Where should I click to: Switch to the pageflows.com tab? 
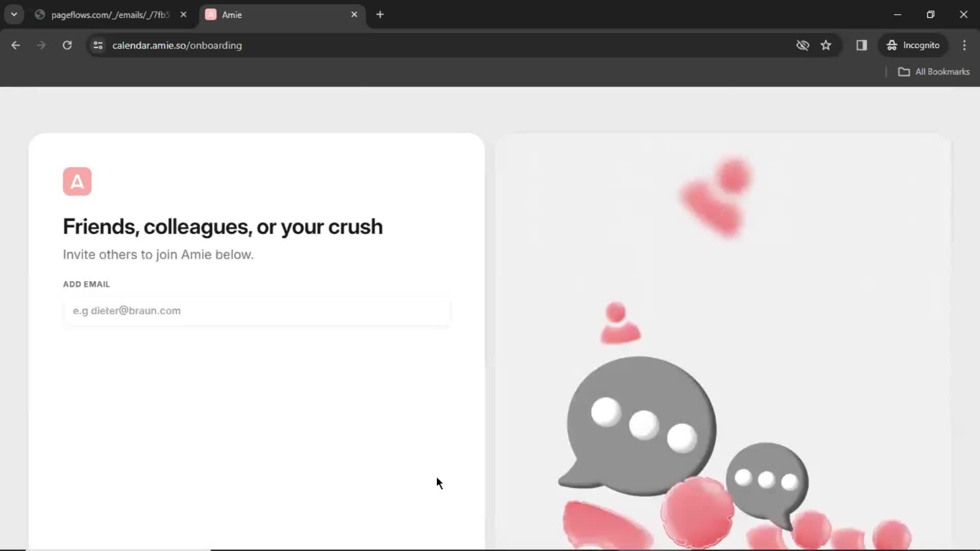[110, 15]
